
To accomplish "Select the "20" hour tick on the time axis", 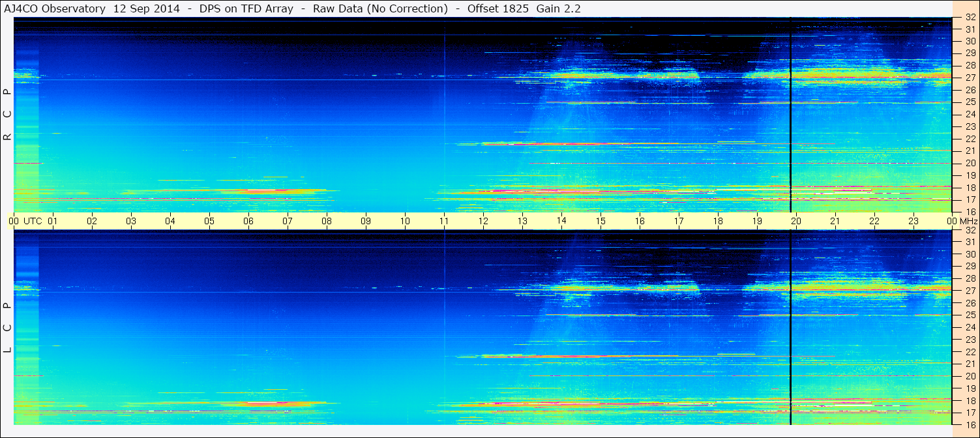I will point(796,221).
